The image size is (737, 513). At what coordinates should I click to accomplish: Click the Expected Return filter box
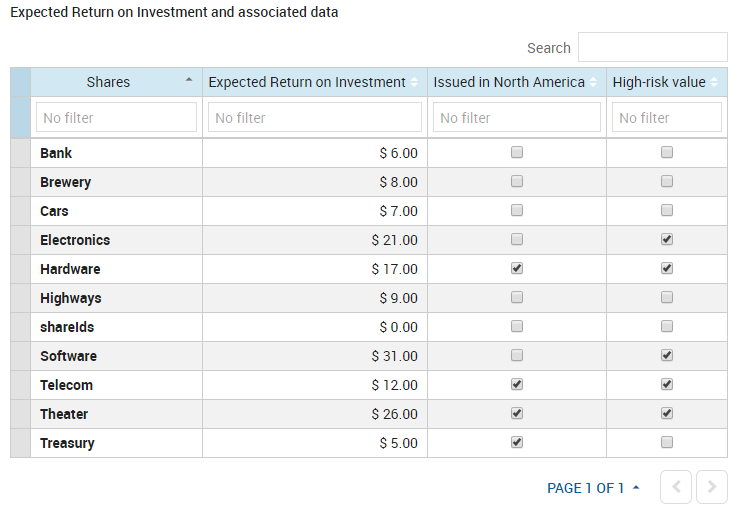click(x=315, y=118)
